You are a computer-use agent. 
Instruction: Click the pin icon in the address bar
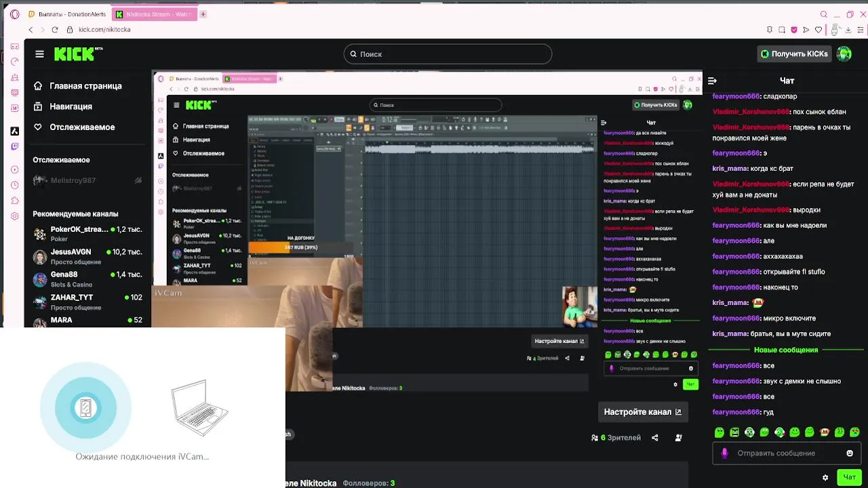[x=770, y=30]
